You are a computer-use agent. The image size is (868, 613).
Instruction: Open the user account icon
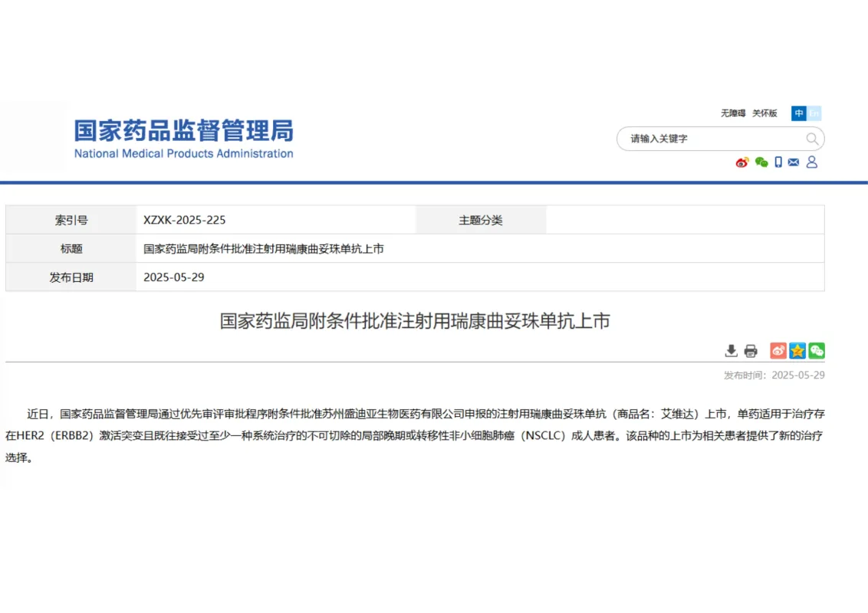812,162
